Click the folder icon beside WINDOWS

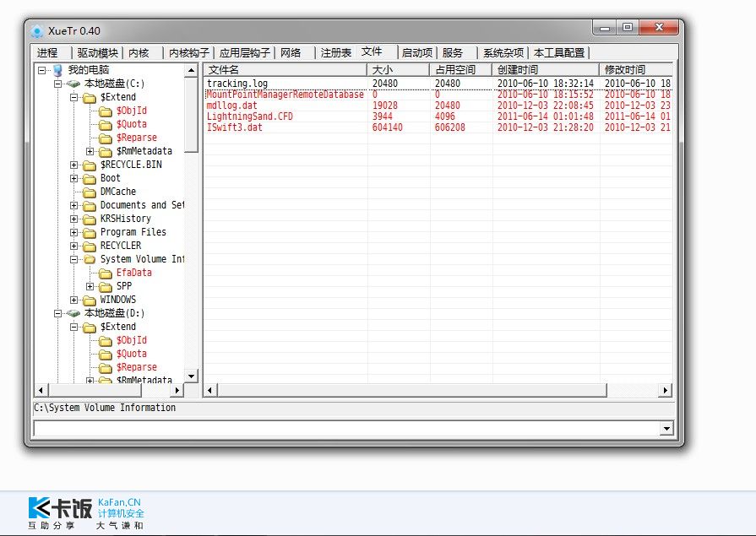coord(90,300)
